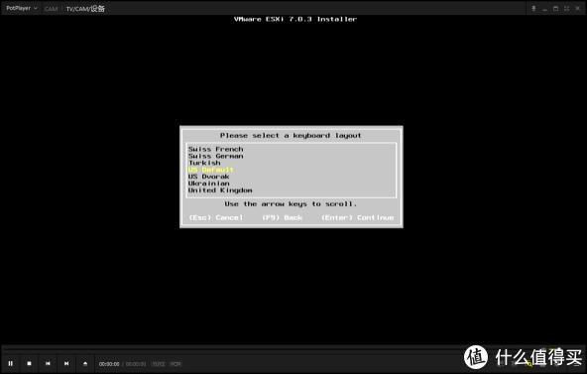This screenshot has width=588, height=375.
Task: Click the United Kingdom layout row
Action: coord(291,190)
